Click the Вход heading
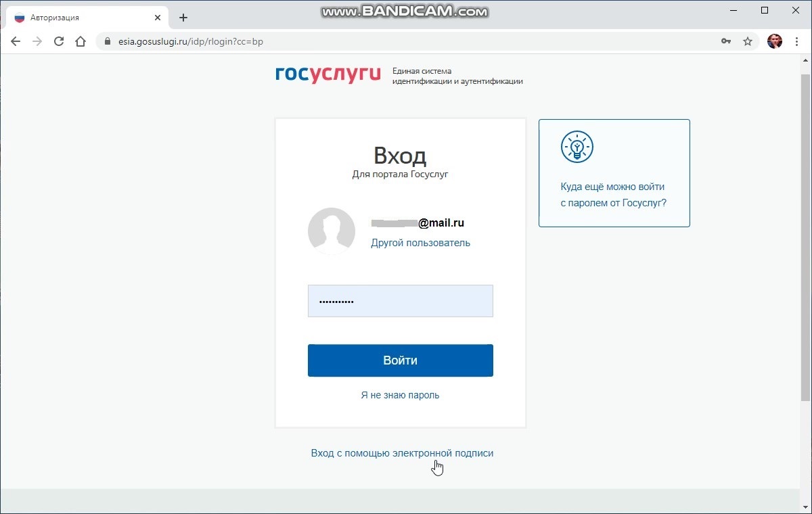Viewport: 812px width, 514px height. point(400,156)
